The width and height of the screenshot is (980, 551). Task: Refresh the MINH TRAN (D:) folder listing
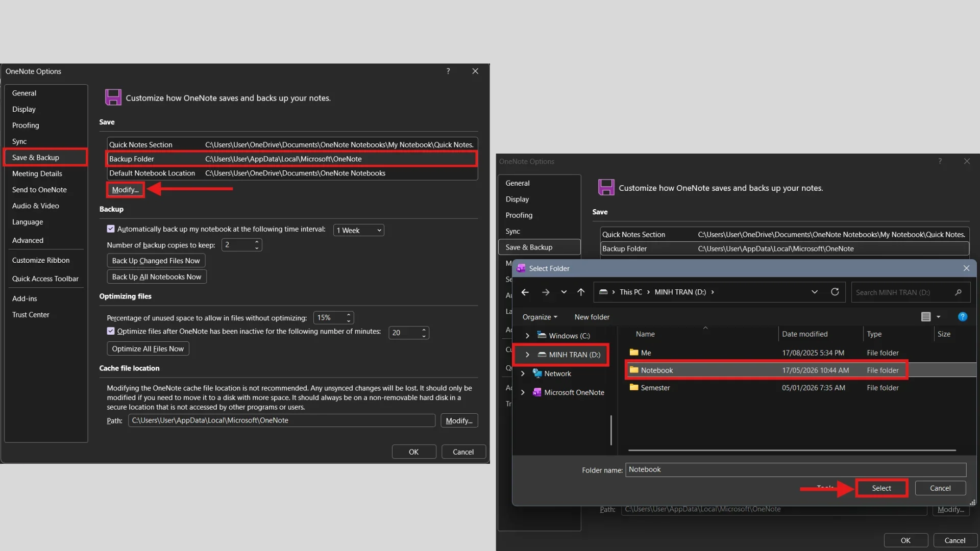tap(835, 292)
